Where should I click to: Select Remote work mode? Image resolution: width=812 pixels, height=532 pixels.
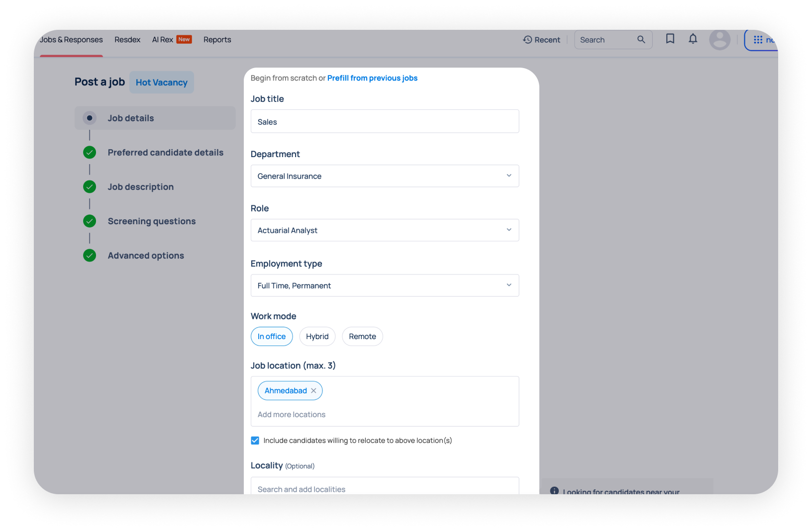(x=362, y=337)
